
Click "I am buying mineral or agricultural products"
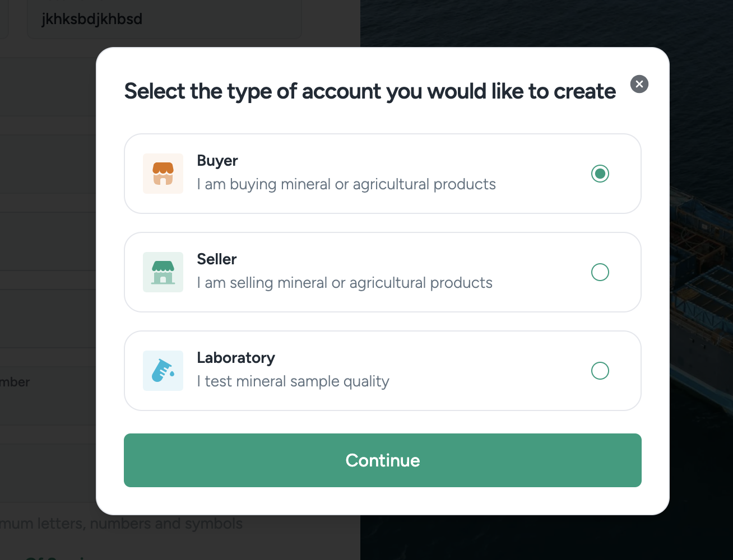pyautogui.click(x=346, y=184)
